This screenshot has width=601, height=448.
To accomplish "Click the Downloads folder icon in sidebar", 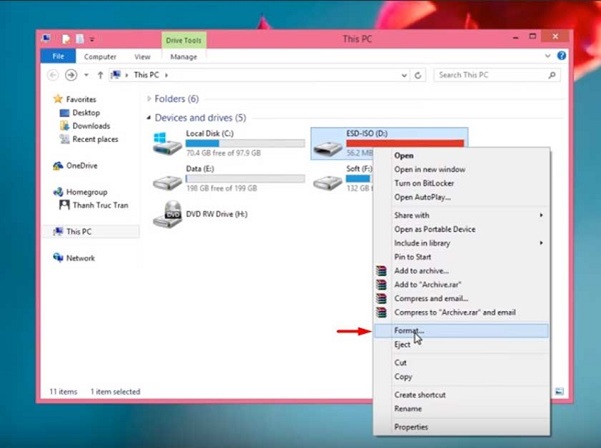I will (x=64, y=126).
